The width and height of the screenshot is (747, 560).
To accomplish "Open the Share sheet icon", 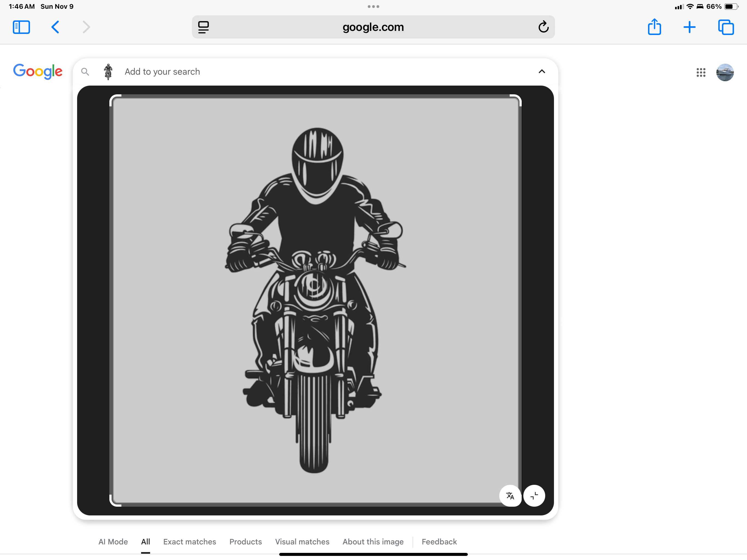I will [654, 27].
